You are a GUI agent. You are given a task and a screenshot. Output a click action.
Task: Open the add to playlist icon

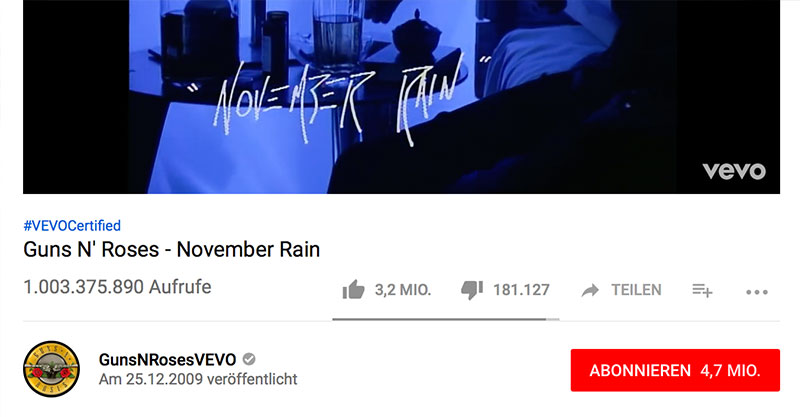point(702,290)
